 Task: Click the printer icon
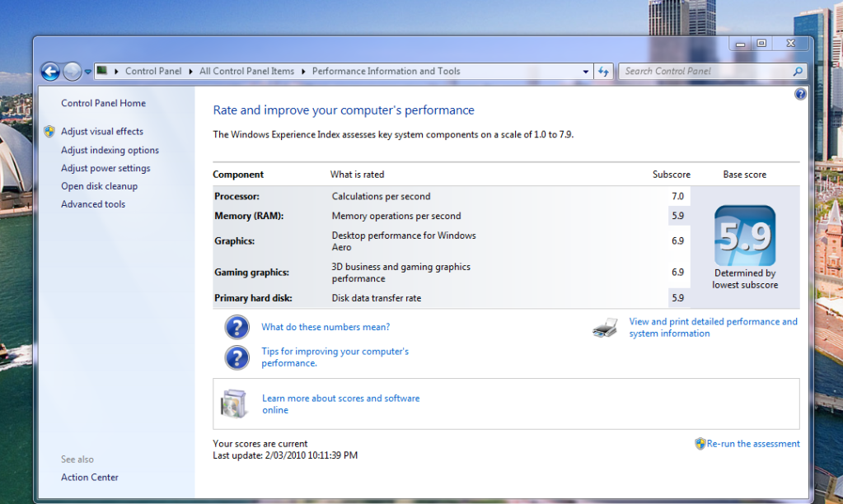point(606,328)
